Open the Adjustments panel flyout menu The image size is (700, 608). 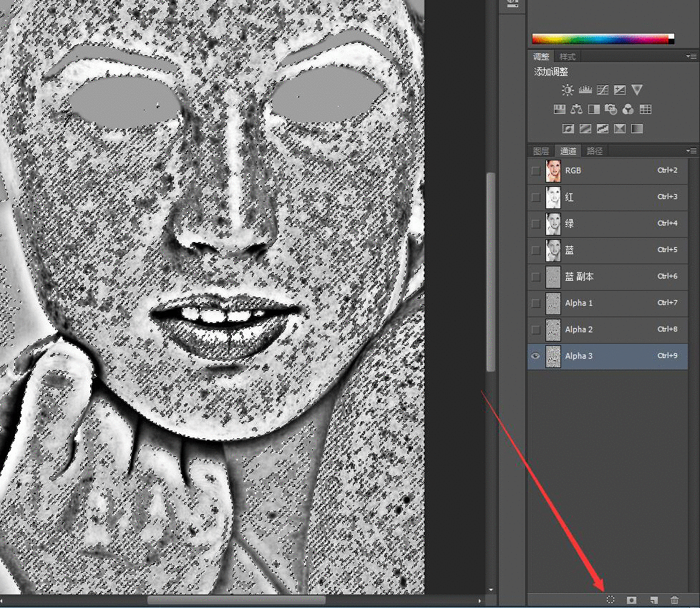pos(691,56)
